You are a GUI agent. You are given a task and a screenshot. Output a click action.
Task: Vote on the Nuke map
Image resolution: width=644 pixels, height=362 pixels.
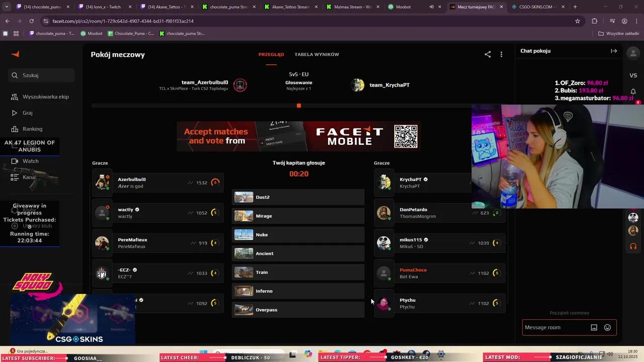click(298, 235)
